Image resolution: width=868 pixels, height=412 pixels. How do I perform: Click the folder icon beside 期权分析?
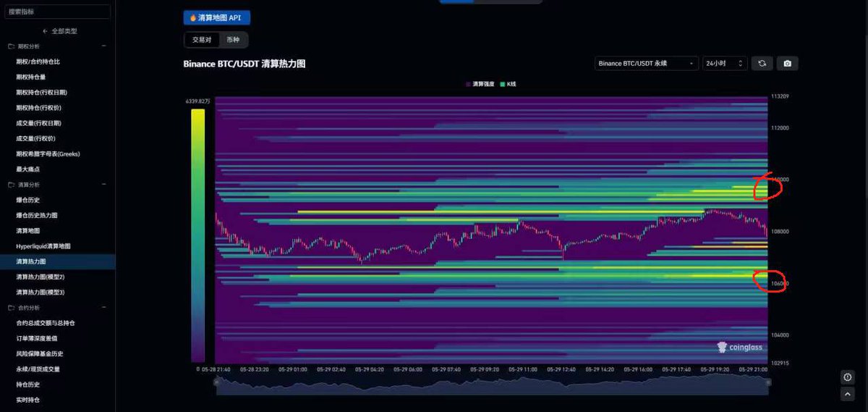pyautogui.click(x=11, y=46)
